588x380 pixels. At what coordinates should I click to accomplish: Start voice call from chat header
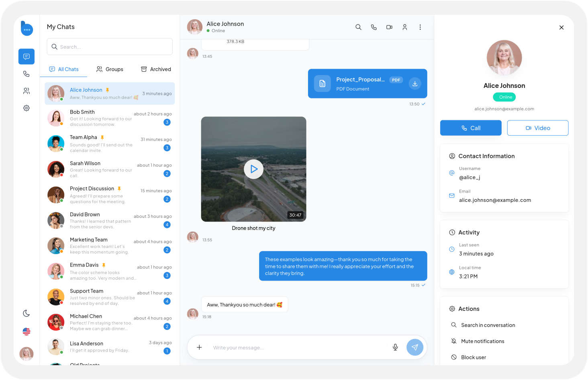[x=374, y=27]
